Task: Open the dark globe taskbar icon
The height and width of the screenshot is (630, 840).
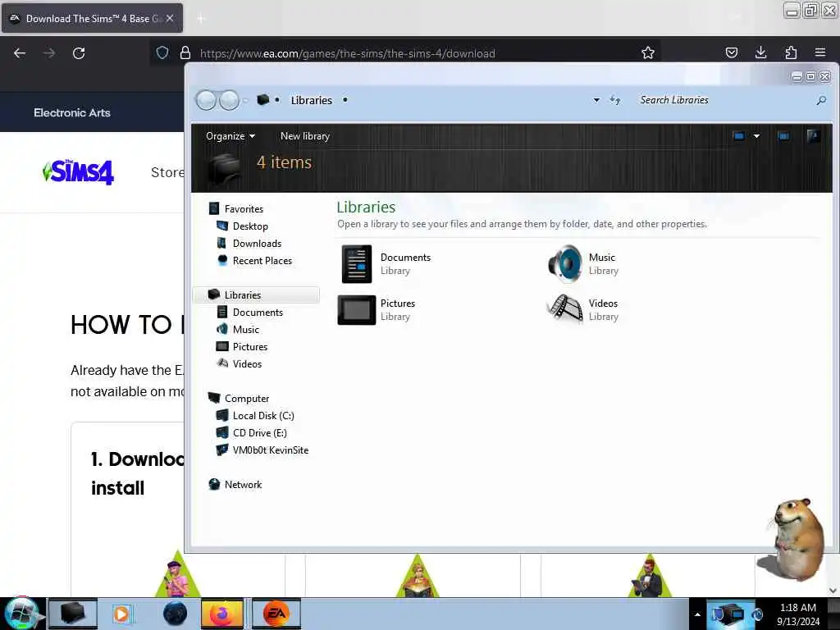Action: (x=176, y=614)
